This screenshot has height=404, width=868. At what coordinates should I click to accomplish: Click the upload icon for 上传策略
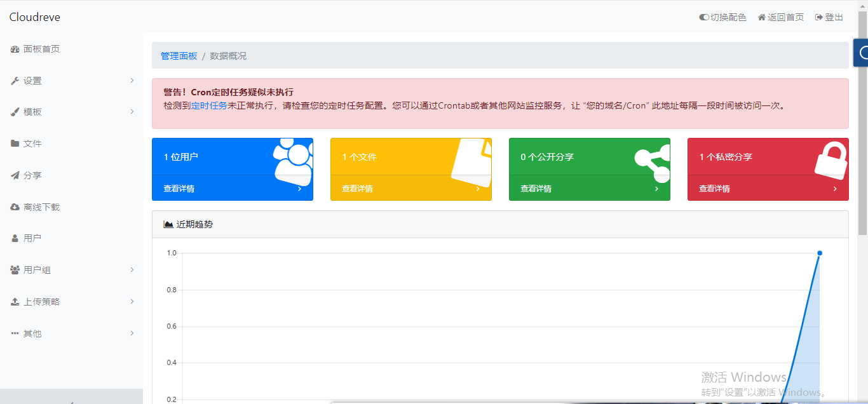coord(15,302)
